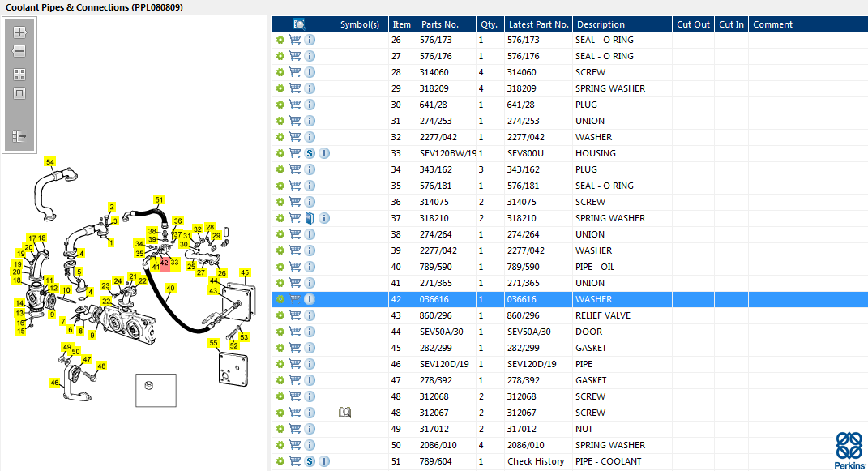This screenshot has height=471, width=868.
Task: Click green gear icon for GASKET 282/299
Action: pyautogui.click(x=280, y=348)
